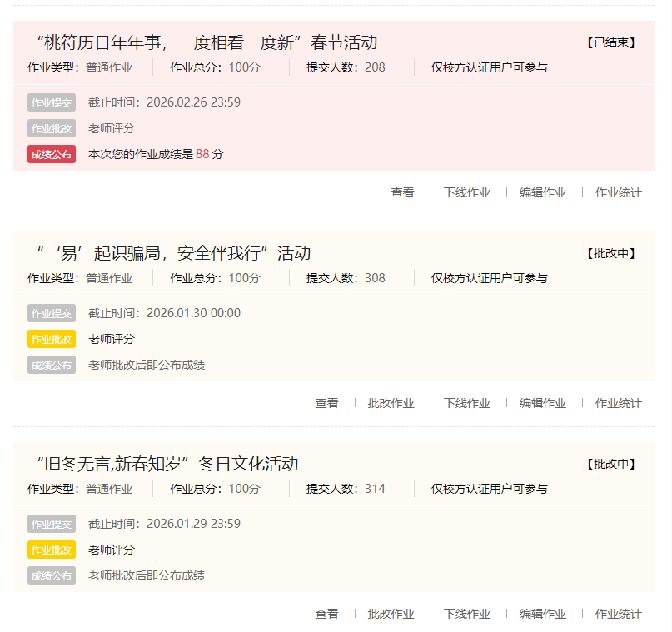Click the red 成绩公布 badge in 春节活动
The height and width of the screenshot is (632, 672).
tap(52, 154)
